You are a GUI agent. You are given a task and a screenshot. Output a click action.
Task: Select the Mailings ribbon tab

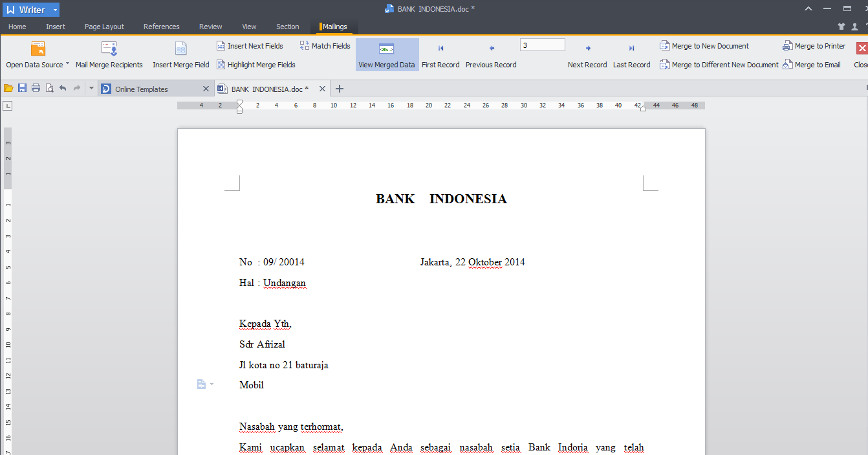334,27
